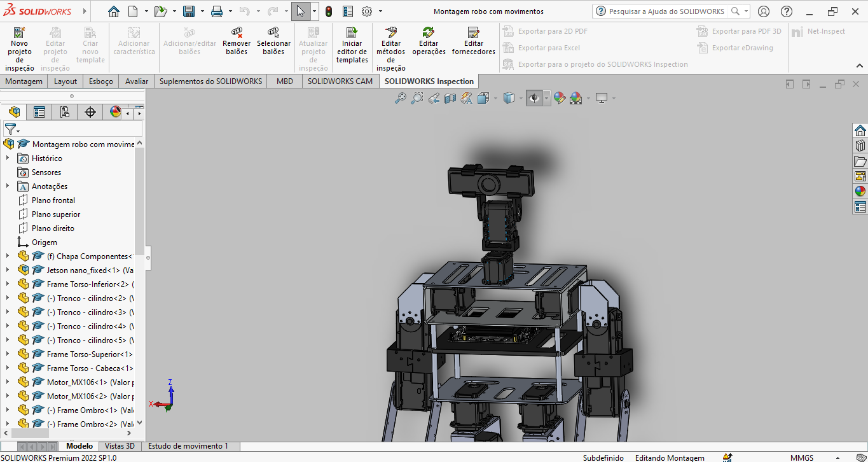The height and width of the screenshot is (462, 868).
Task: Select Plano superior in the tree
Action: (56, 214)
